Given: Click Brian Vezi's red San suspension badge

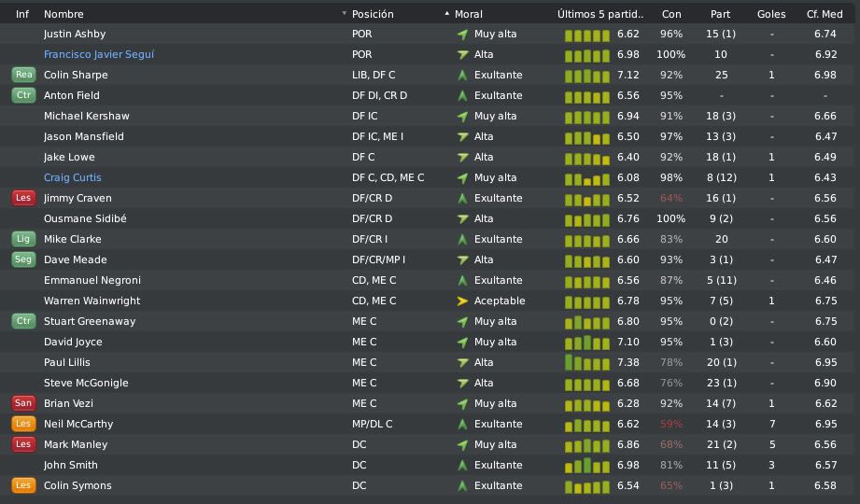Looking at the screenshot, I should tap(23, 403).
